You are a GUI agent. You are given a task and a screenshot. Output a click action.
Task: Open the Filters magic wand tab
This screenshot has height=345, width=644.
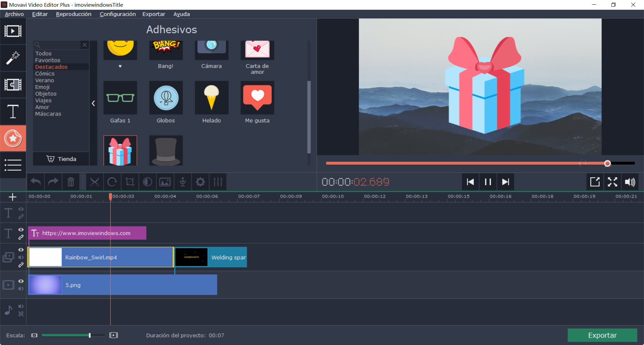(13, 58)
